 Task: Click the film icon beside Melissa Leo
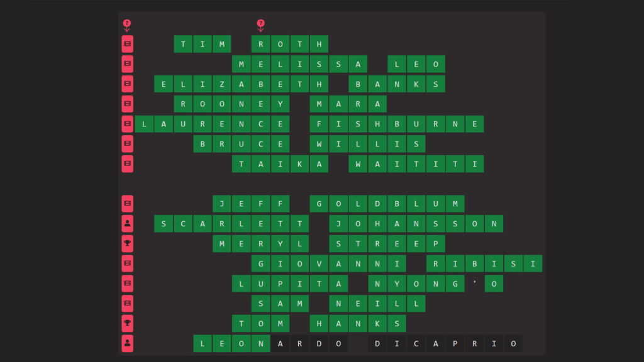tap(128, 64)
